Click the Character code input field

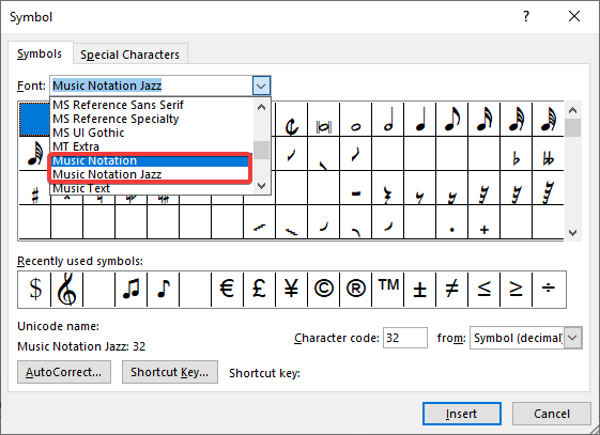pyautogui.click(x=405, y=338)
